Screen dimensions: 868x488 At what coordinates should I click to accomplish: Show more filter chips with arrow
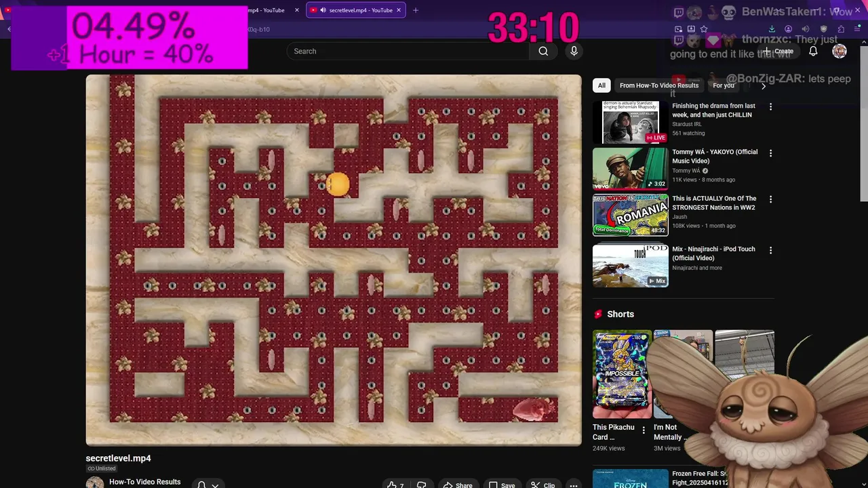click(764, 85)
